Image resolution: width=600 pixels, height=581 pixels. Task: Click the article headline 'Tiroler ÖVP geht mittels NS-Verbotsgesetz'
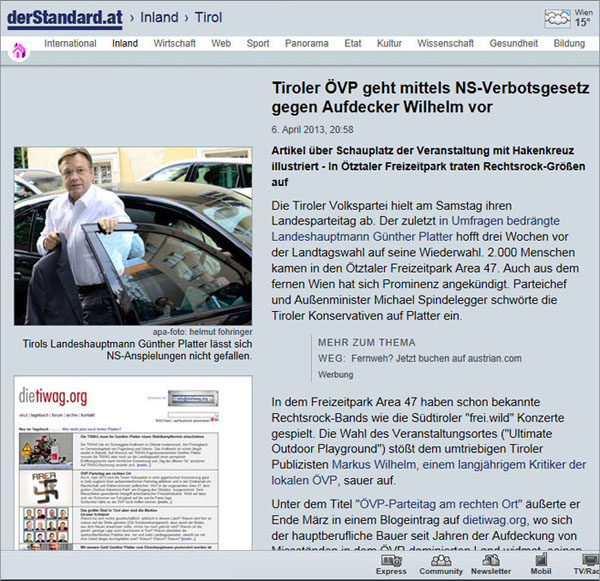[430, 97]
